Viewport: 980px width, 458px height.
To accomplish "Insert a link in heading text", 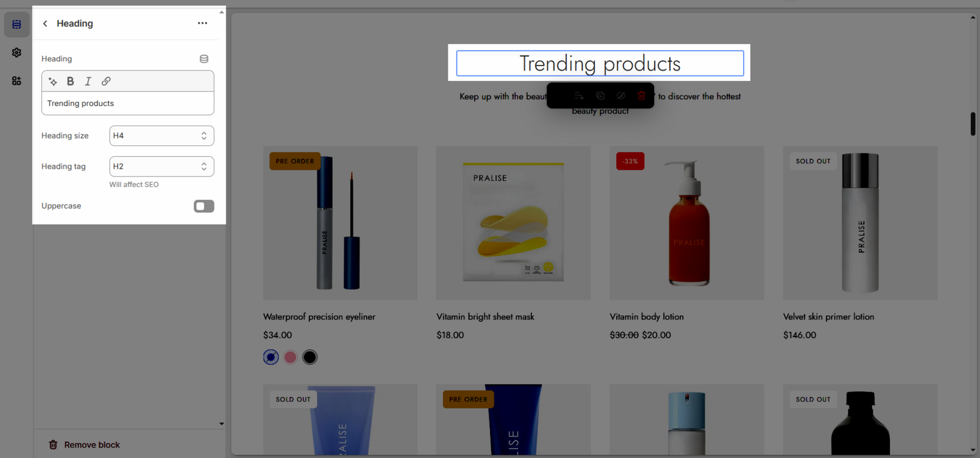I will [106, 81].
